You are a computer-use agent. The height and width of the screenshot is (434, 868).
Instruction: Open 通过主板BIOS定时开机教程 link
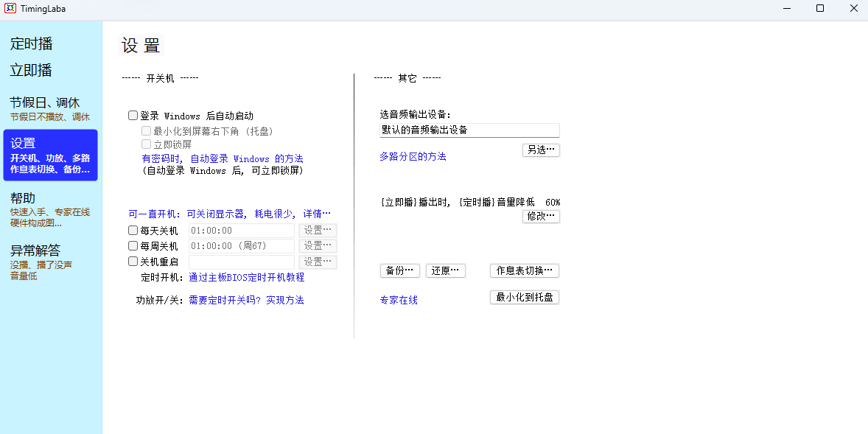pos(246,278)
